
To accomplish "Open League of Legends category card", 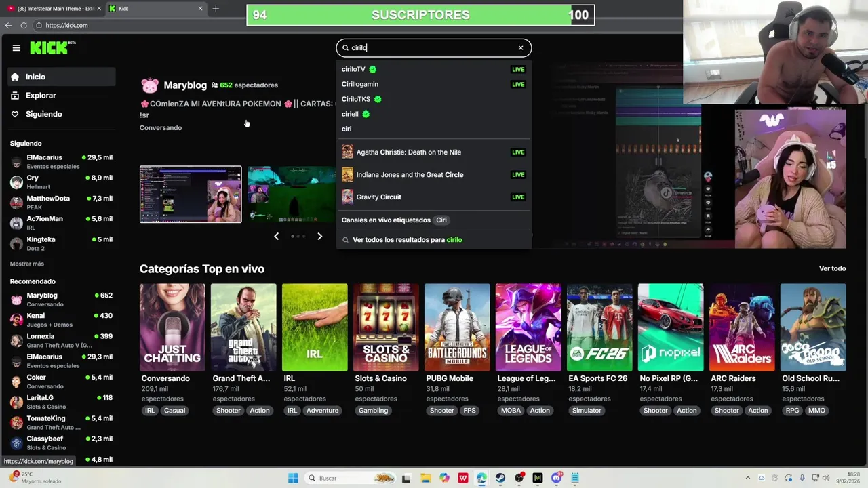I will [x=528, y=327].
